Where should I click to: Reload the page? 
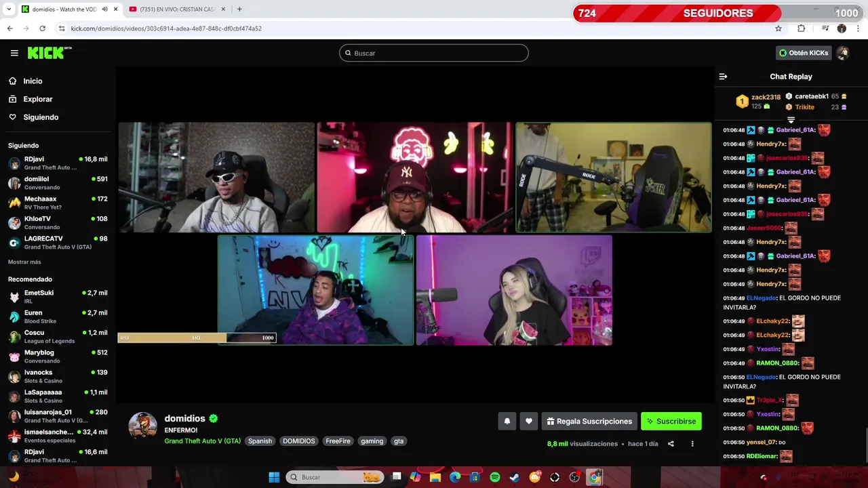[42, 28]
